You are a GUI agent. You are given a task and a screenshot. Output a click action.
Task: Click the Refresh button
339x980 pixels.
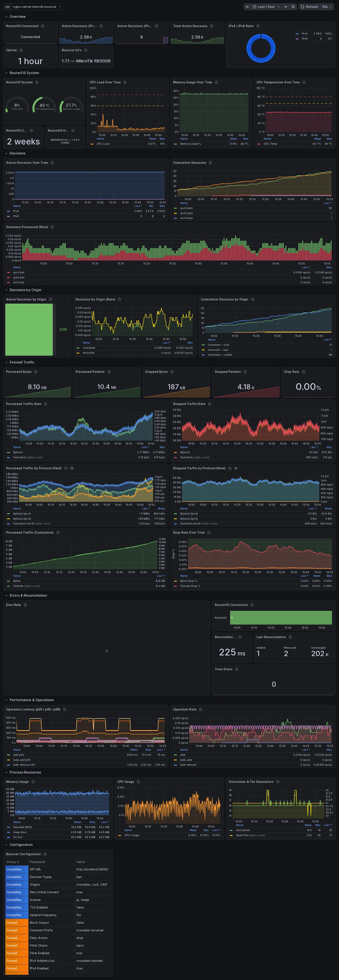click(x=309, y=7)
